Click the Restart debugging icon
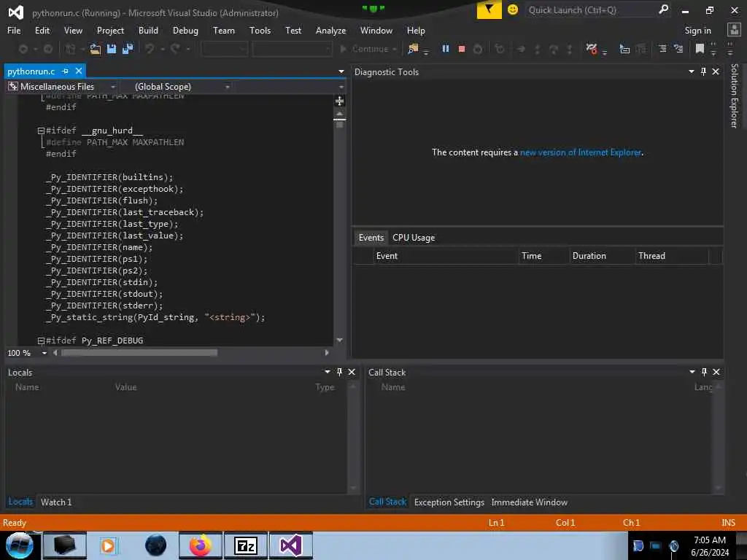Screen dimensions: 747x560 coord(478,49)
